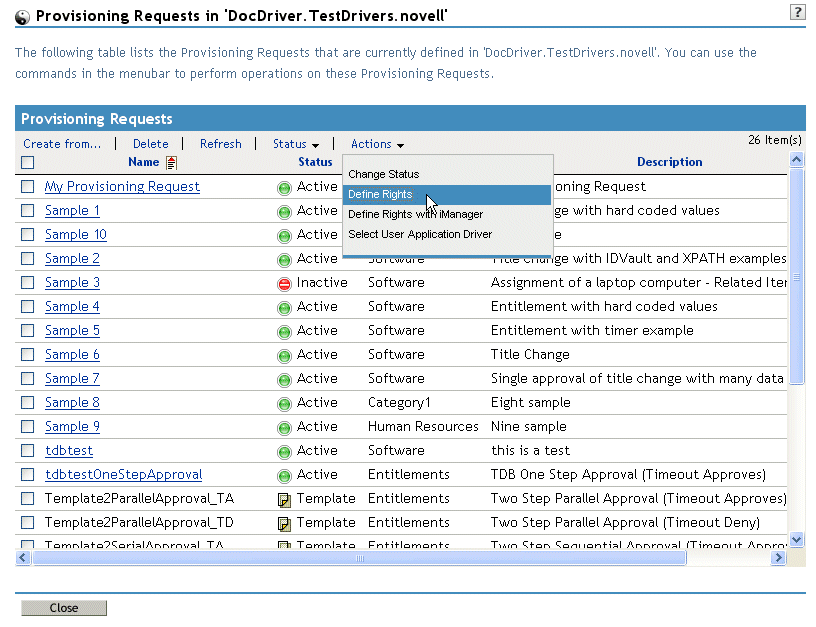Click the sort icon beside Name column
Screen dimensions: 816x627
tap(172, 162)
